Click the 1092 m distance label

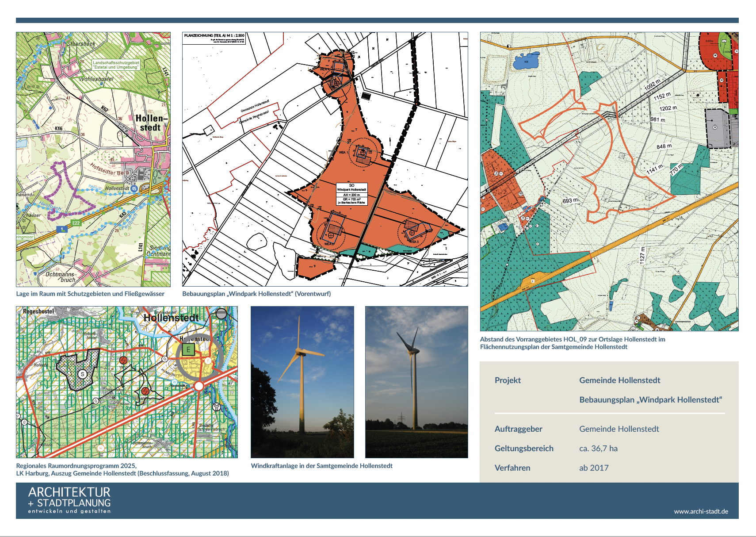(652, 84)
